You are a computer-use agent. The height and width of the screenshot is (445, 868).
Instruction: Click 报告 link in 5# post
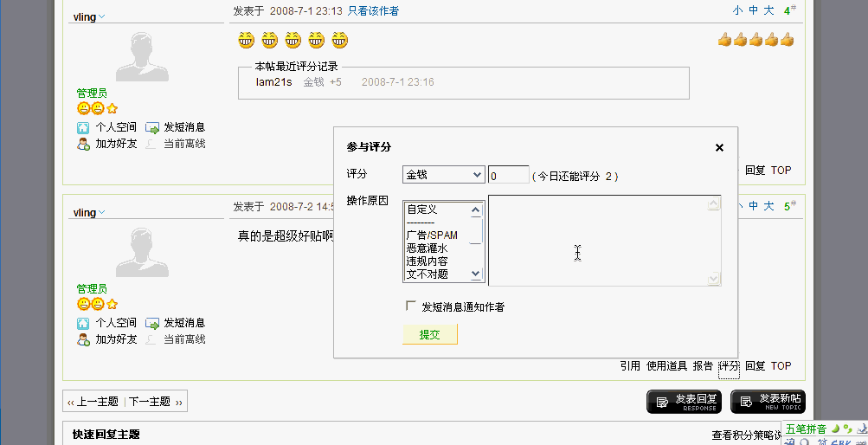(703, 366)
